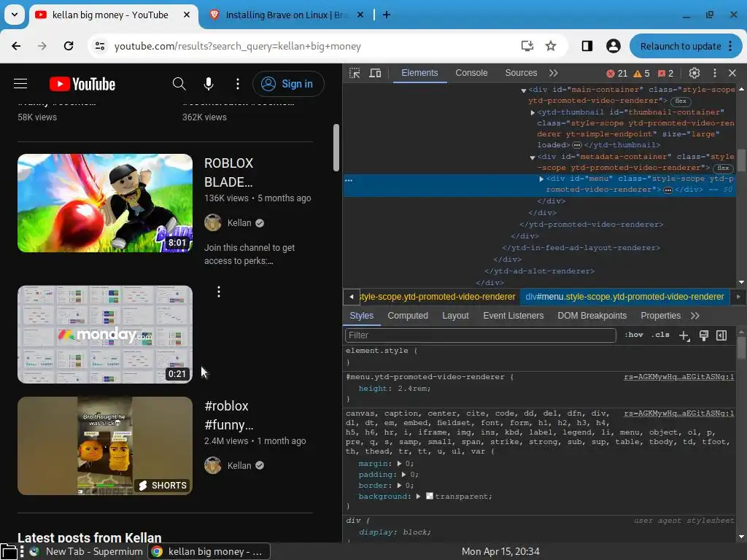Show more DevTools panel tabs
Screen dimensions: 747x560
[x=553, y=73]
